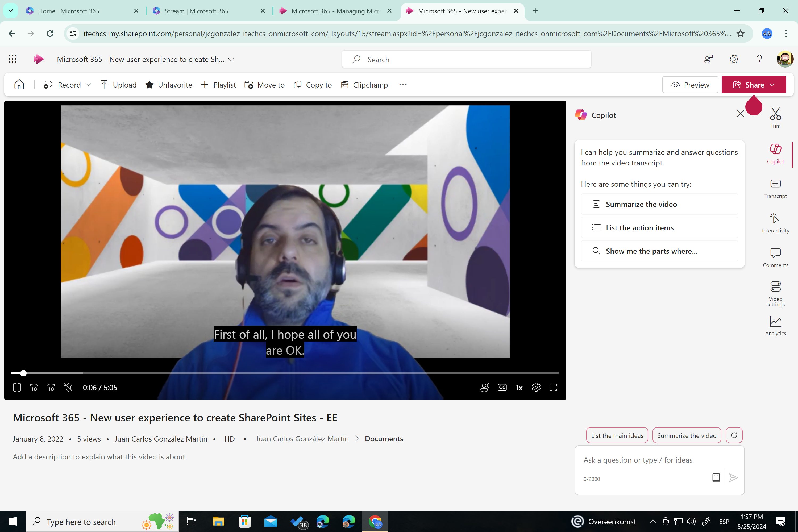The height and width of the screenshot is (532, 798).
Task: Open the Microsoft 365 app launcher
Action: click(12, 59)
